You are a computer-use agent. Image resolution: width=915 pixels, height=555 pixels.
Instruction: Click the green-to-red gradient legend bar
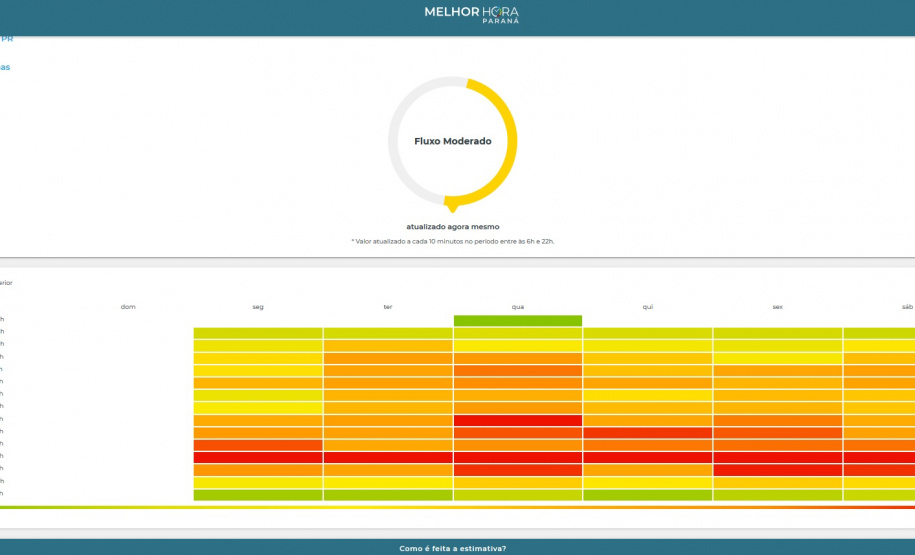coord(457,508)
